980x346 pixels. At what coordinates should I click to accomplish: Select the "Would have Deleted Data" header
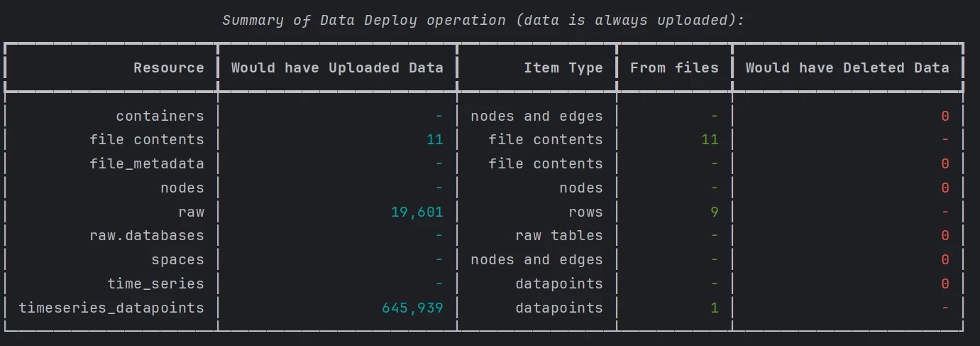tap(847, 68)
